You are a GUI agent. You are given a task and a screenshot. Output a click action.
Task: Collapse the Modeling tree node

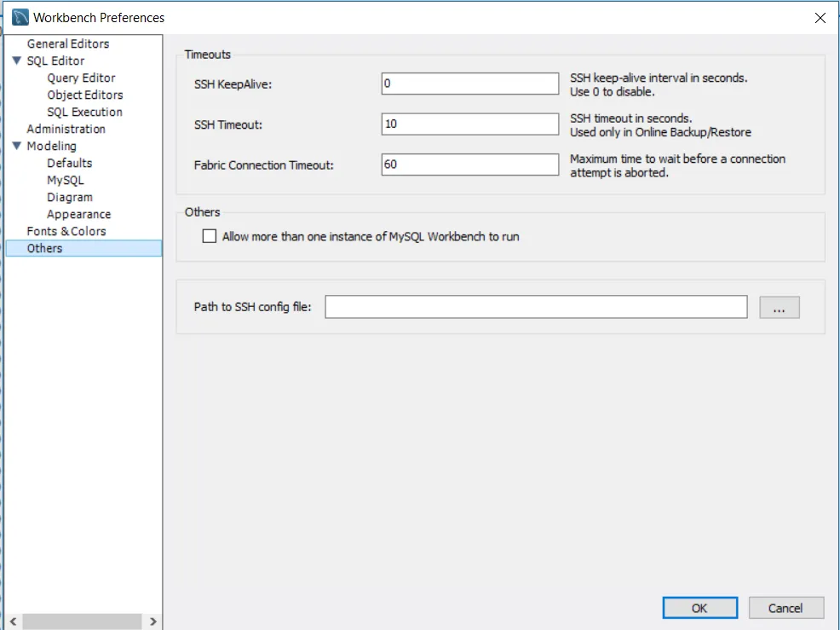16,146
